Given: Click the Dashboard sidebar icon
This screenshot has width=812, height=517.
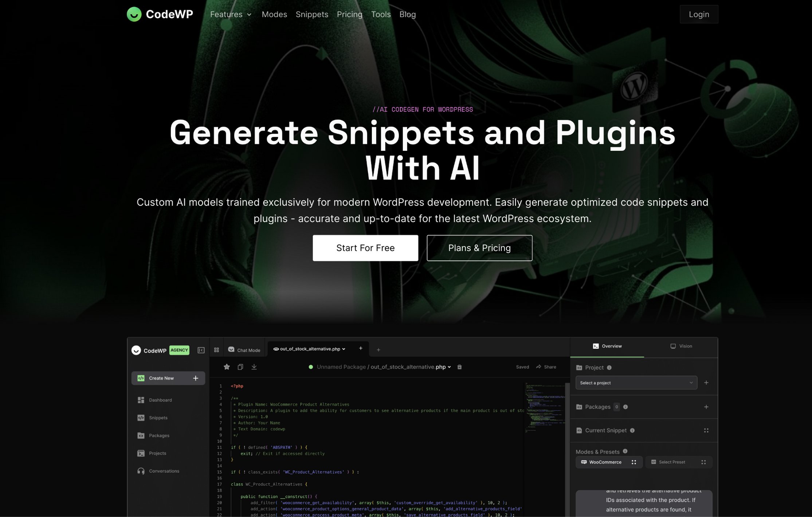Looking at the screenshot, I should (141, 400).
